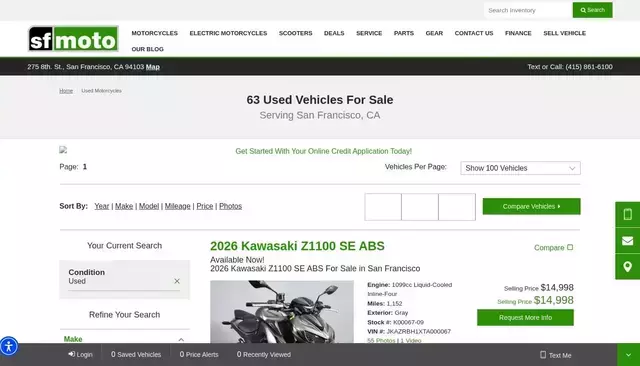Open the Gear menu item
The width and height of the screenshot is (640, 366).
(x=434, y=33)
